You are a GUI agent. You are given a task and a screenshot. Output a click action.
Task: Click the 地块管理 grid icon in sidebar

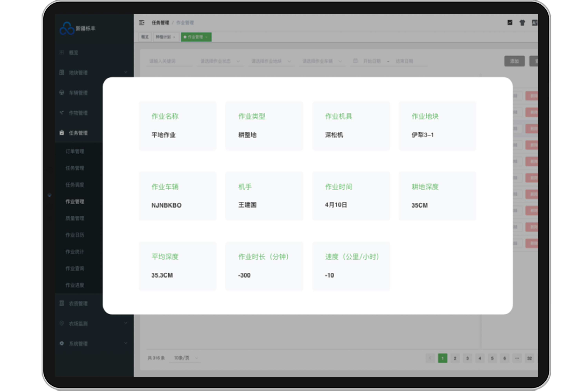coord(62,73)
